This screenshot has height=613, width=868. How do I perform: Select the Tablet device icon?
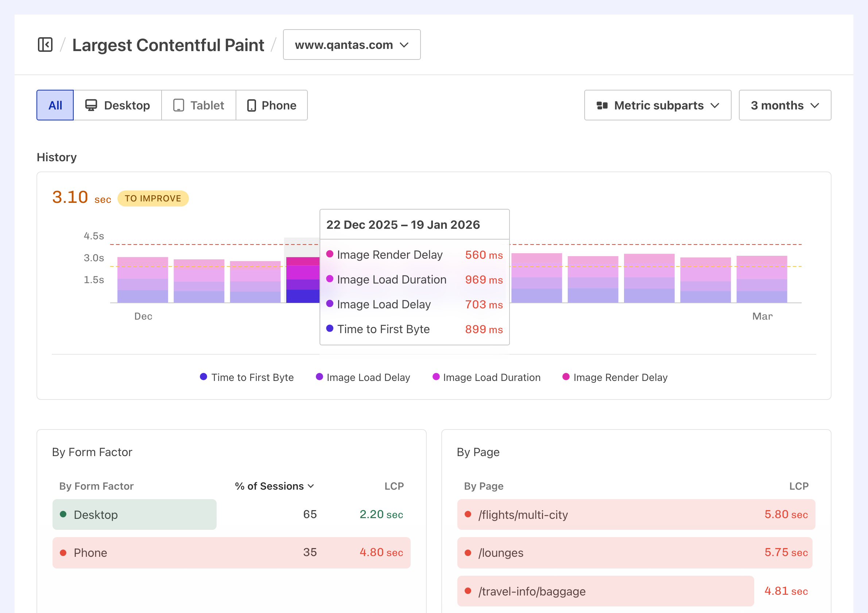(179, 105)
